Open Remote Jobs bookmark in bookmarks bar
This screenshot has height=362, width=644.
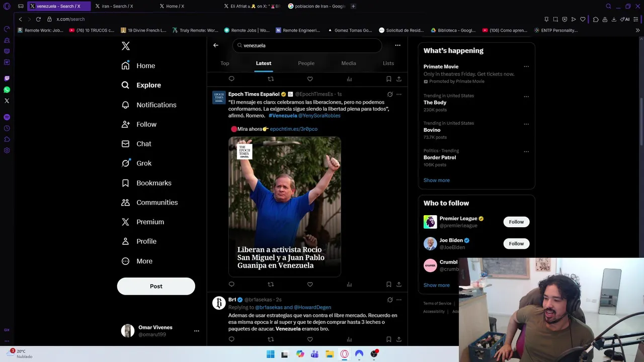(247, 30)
